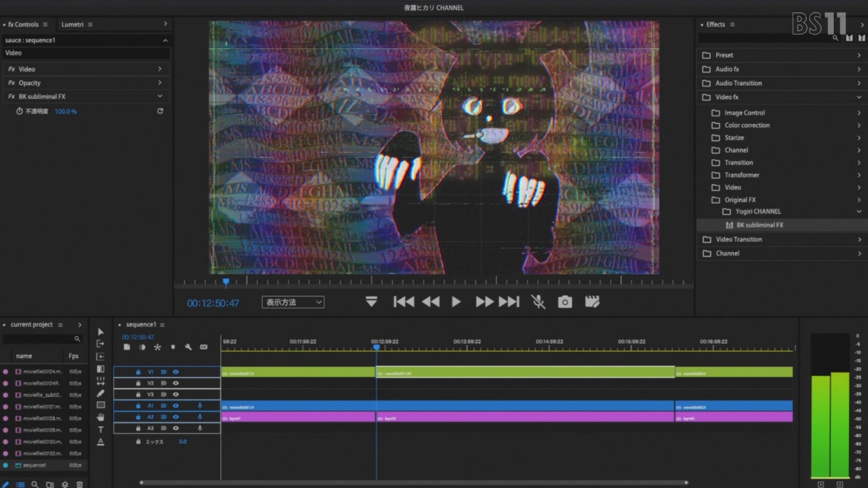Click the nest sequence page icon
This screenshot has height=488, width=868.
(127, 347)
